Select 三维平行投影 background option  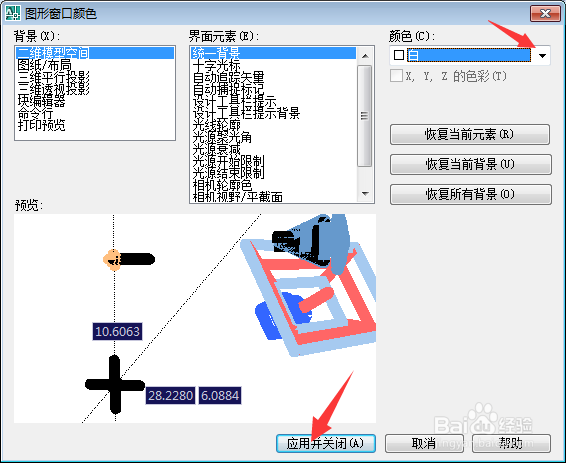pyautogui.click(x=53, y=77)
